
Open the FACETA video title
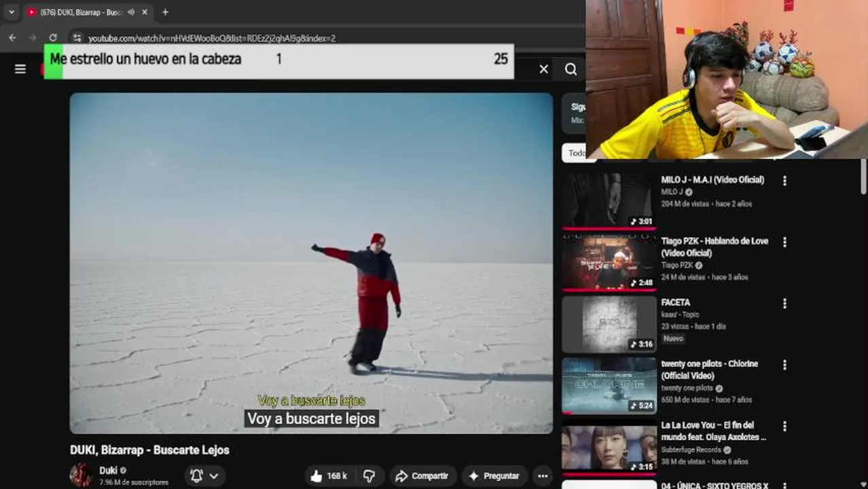coord(675,302)
